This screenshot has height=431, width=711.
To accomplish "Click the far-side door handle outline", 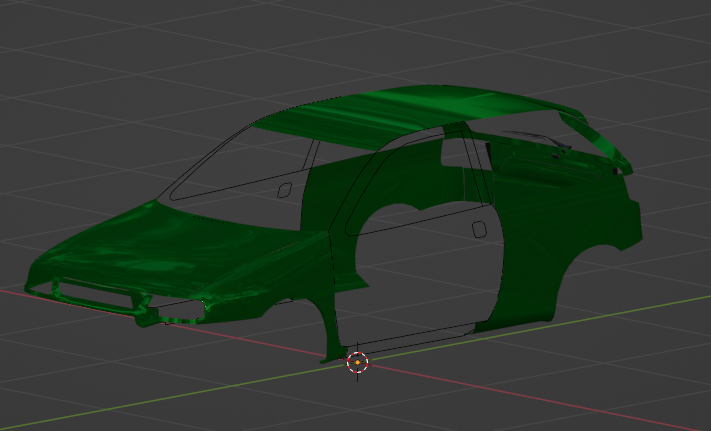I will coord(284,190).
